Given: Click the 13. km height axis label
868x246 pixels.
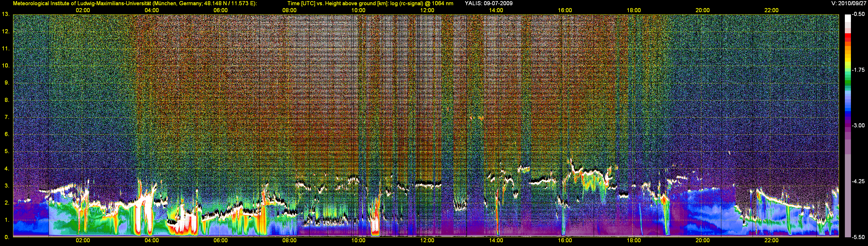Looking at the screenshot, I should [5, 14].
